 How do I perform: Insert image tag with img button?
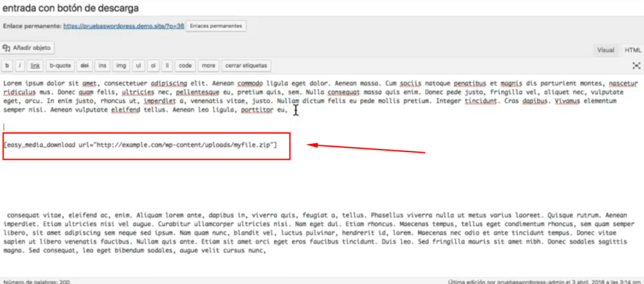121,65
